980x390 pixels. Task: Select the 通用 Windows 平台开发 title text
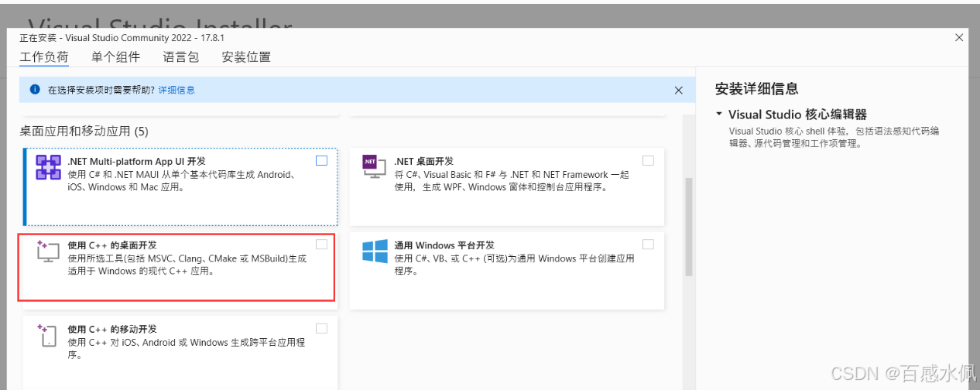pos(444,245)
